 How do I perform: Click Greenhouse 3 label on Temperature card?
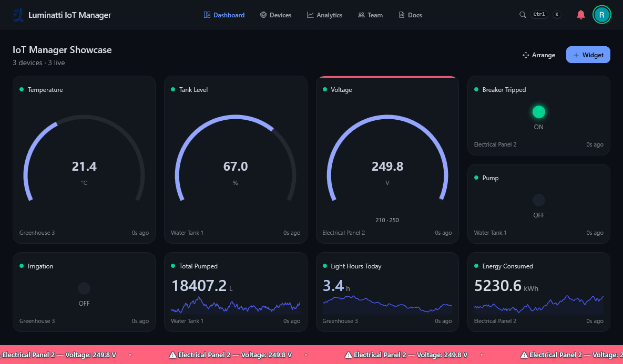pos(37,233)
